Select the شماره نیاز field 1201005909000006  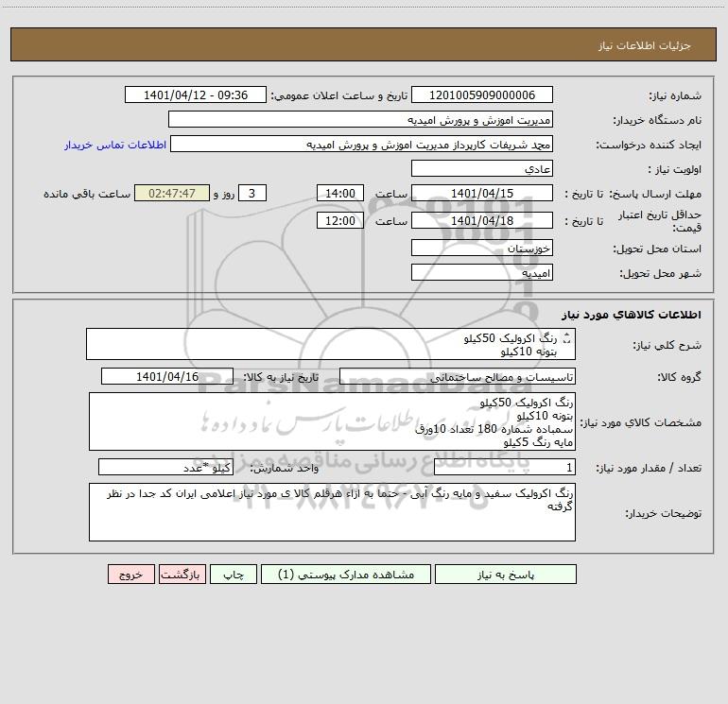click(482, 95)
